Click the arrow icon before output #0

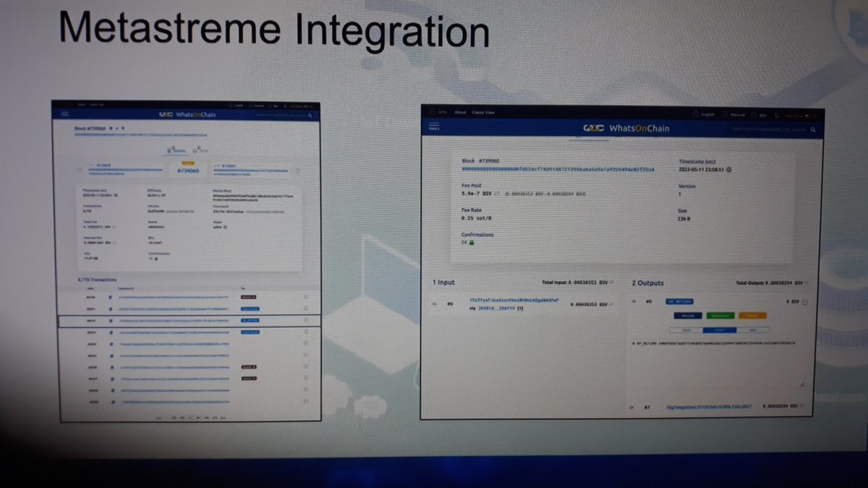[635, 301]
